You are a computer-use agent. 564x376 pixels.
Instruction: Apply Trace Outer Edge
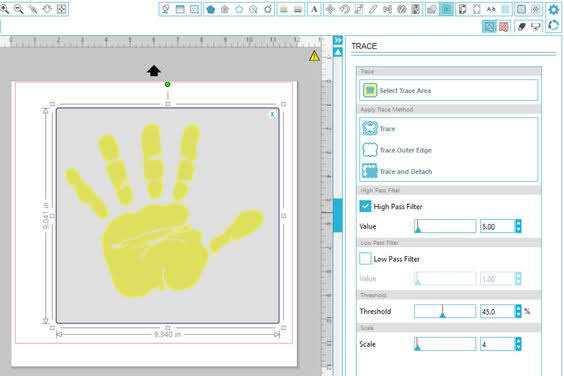point(397,150)
